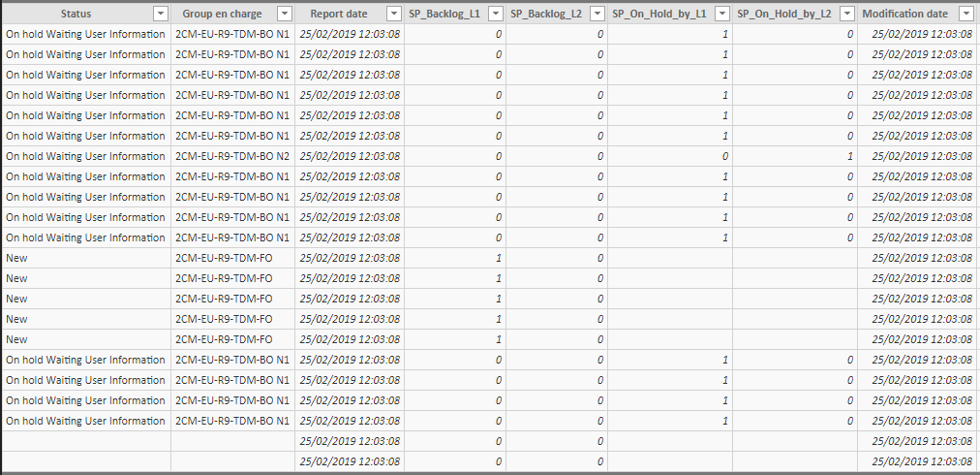Screen dimensions: 980x475
Task: Click the Modification date cell in the BO N2 row
Action: pos(916,156)
